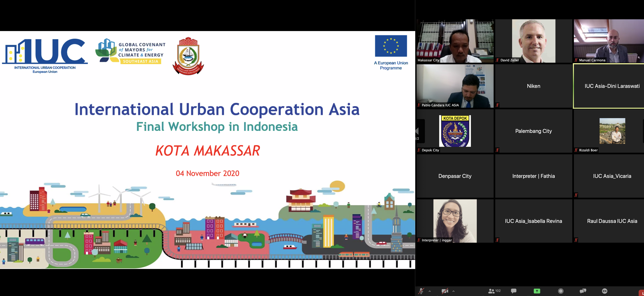Click the green Share Screen icon

tap(537, 291)
